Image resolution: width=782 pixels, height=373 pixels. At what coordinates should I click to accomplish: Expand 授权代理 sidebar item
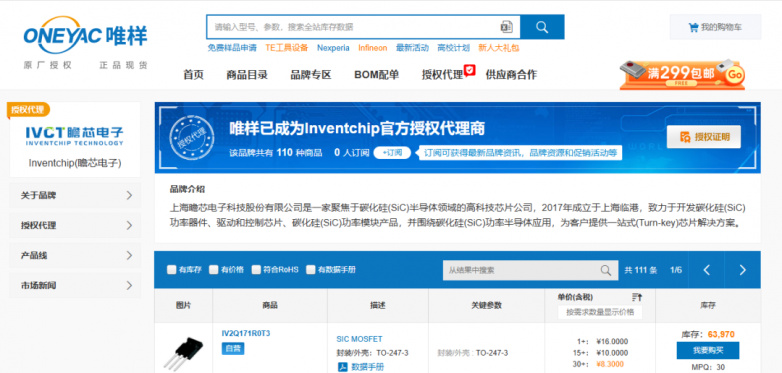coord(75,225)
